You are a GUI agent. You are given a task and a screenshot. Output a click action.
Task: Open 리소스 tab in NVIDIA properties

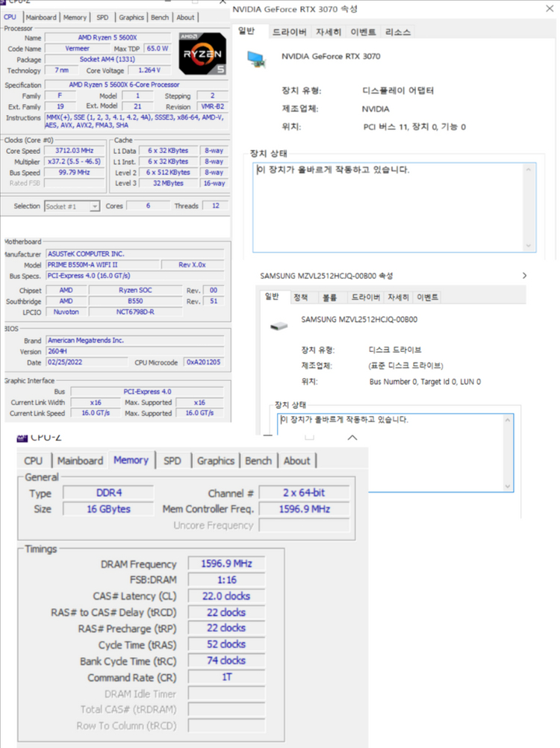(x=397, y=32)
